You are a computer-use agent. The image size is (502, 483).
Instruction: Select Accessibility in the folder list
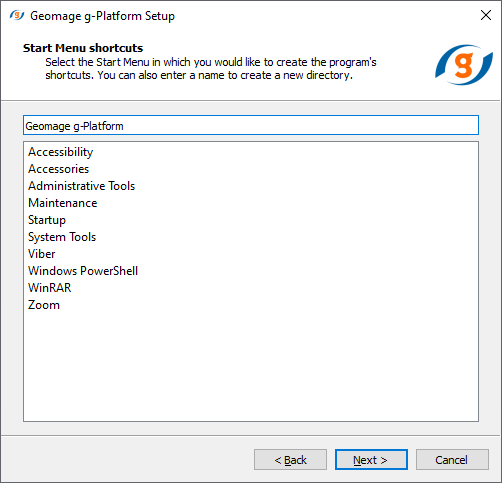pyautogui.click(x=61, y=152)
